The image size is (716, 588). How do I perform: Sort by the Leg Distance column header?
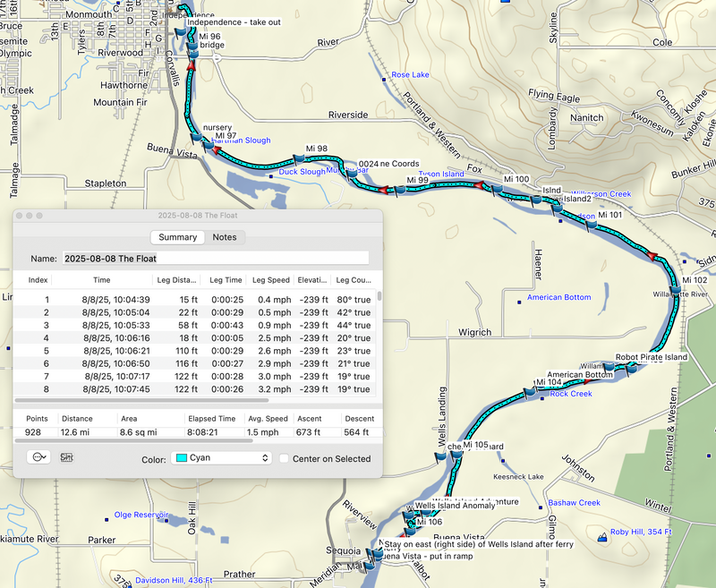click(x=176, y=280)
